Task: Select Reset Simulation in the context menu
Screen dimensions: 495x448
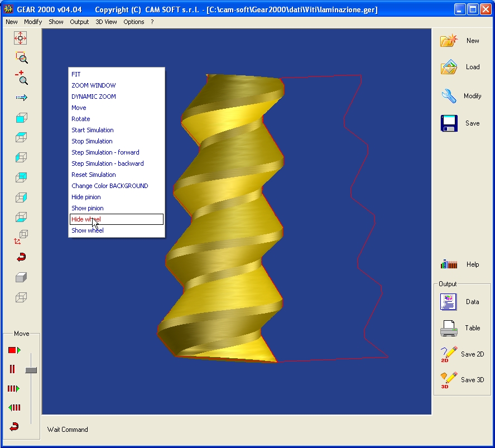Action: click(117, 175)
